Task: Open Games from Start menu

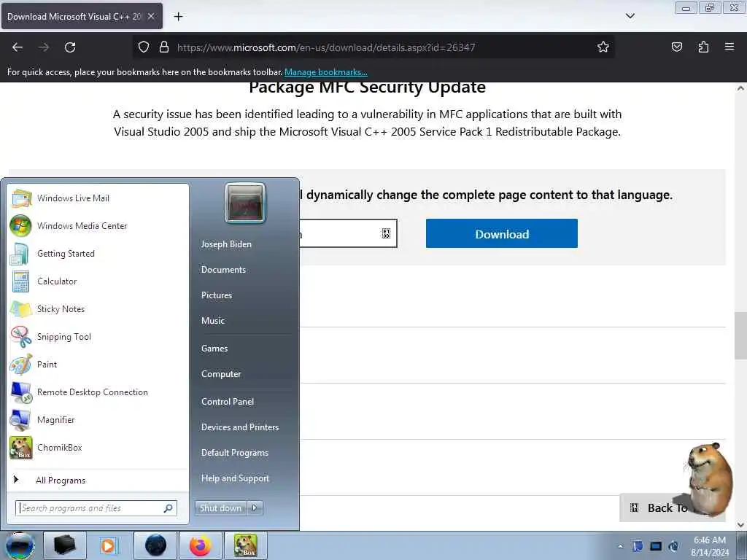Action: tap(214, 349)
